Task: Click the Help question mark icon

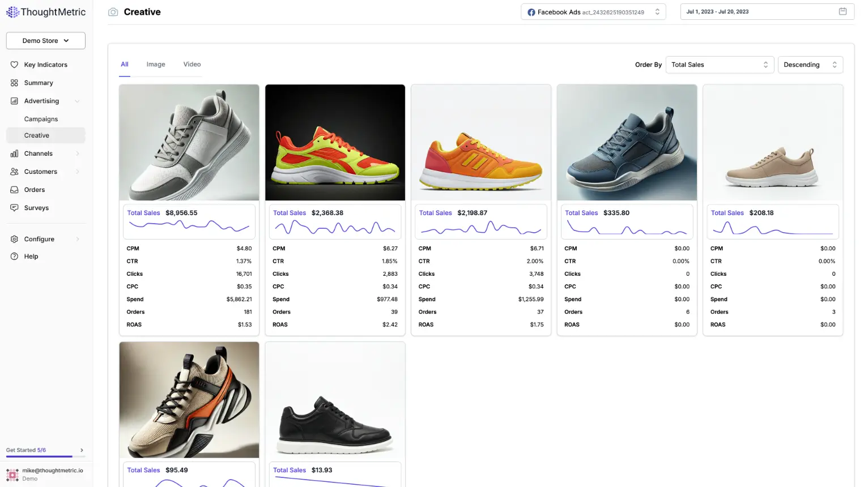Action: click(15, 257)
